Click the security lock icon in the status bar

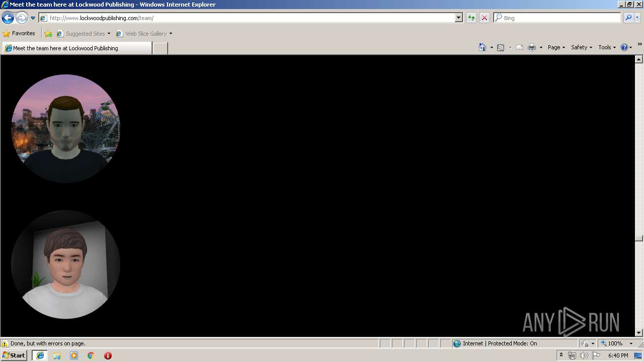pyautogui.click(x=585, y=343)
